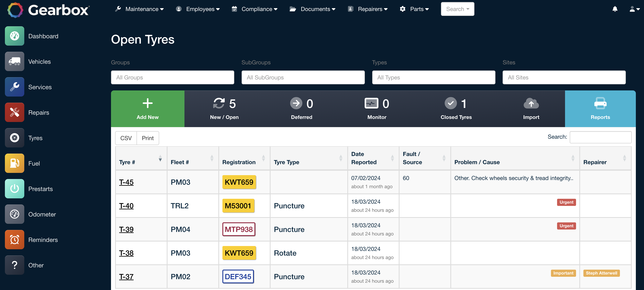Click the Import cloud upload icon
Image resolution: width=644 pixels, height=290 pixels.
pyautogui.click(x=531, y=104)
